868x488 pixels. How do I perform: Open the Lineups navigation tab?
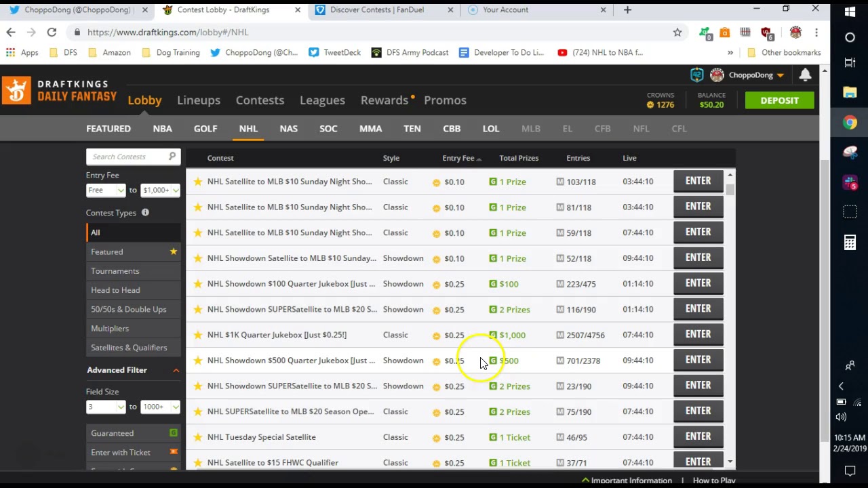(199, 100)
